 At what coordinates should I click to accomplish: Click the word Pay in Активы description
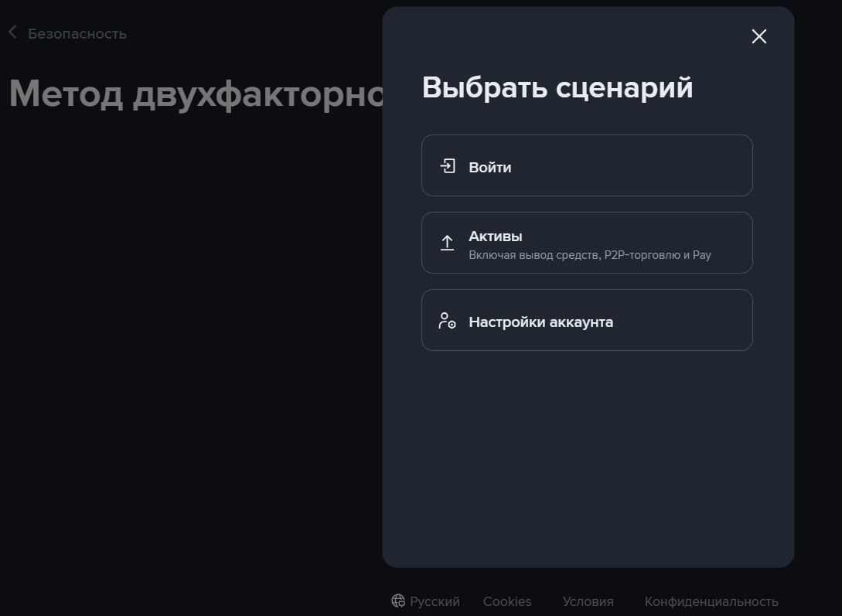pos(701,255)
